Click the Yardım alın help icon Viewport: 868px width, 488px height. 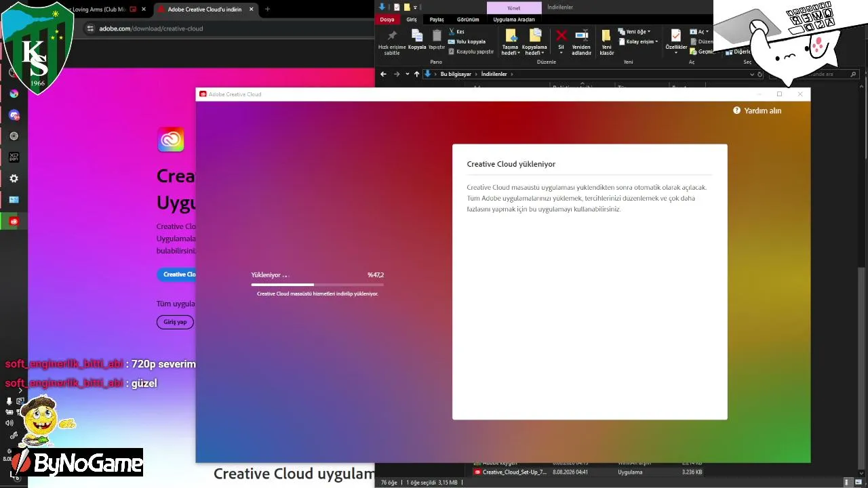(x=736, y=110)
